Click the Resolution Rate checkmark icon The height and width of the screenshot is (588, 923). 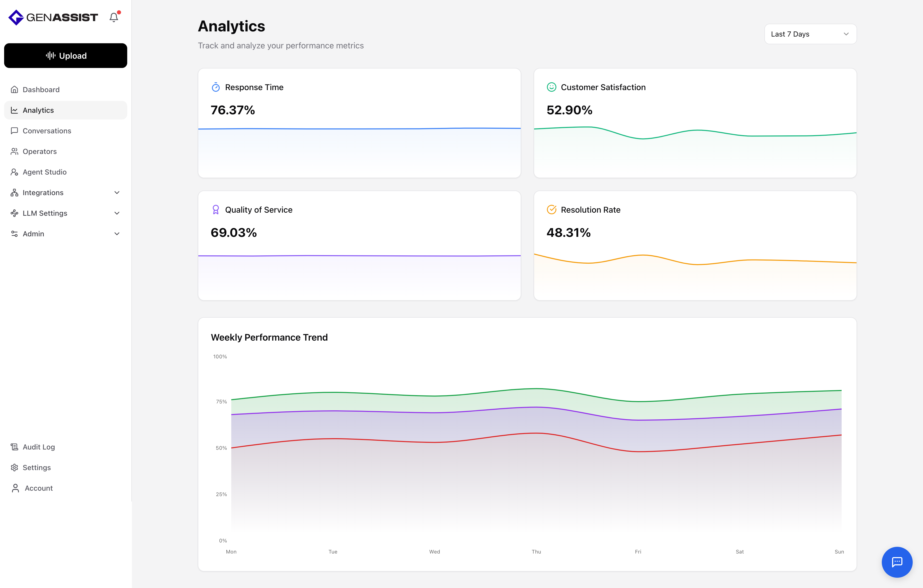[551, 210]
